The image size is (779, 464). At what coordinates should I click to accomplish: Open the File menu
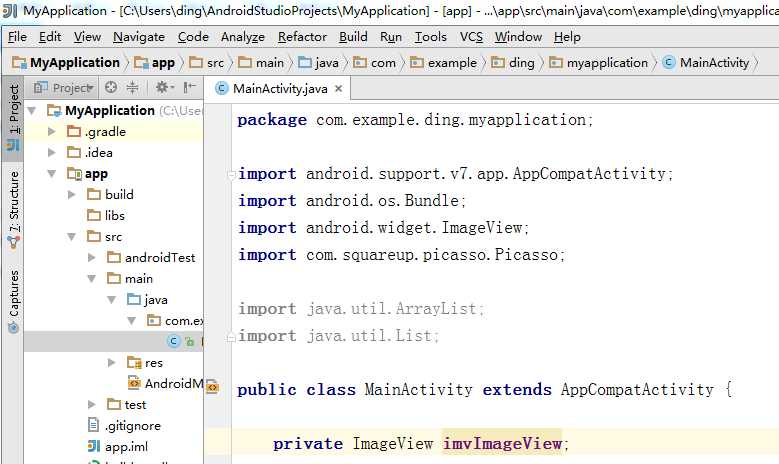click(x=17, y=37)
